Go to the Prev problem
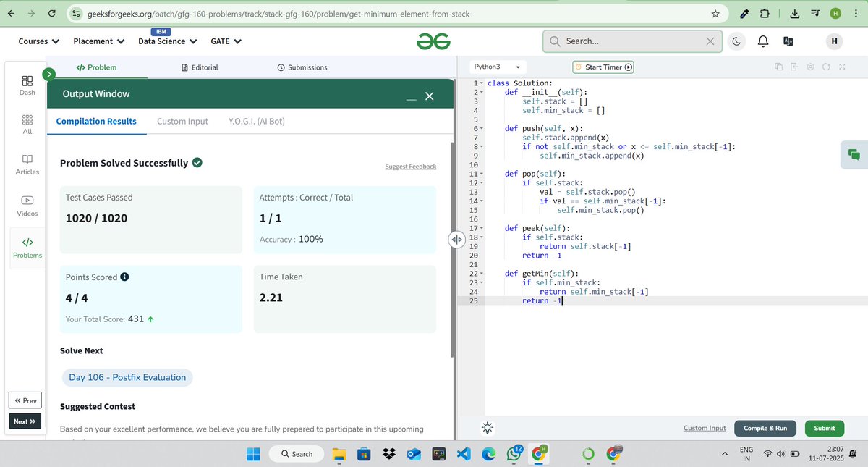This screenshot has height=467, width=868. (x=25, y=400)
